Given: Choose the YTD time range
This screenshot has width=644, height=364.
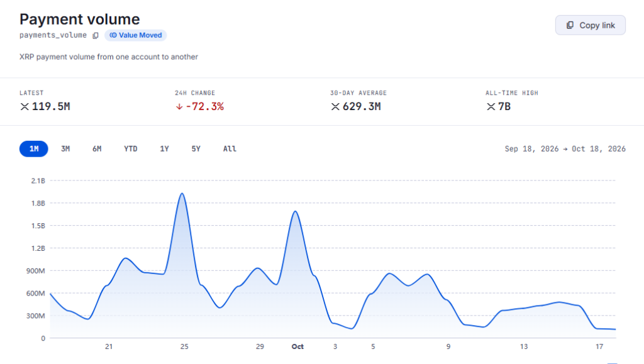Looking at the screenshot, I should (x=131, y=148).
